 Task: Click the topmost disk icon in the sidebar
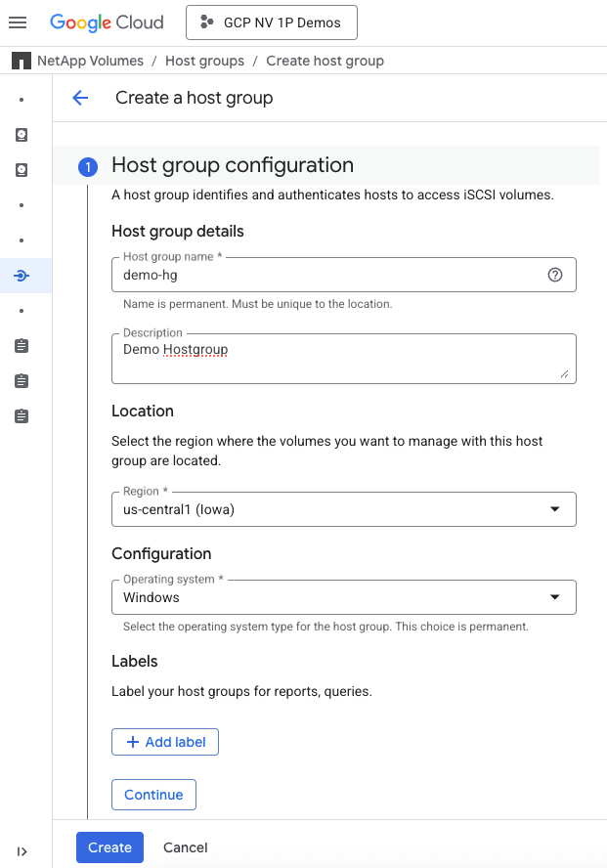pyautogui.click(x=22, y=135)
